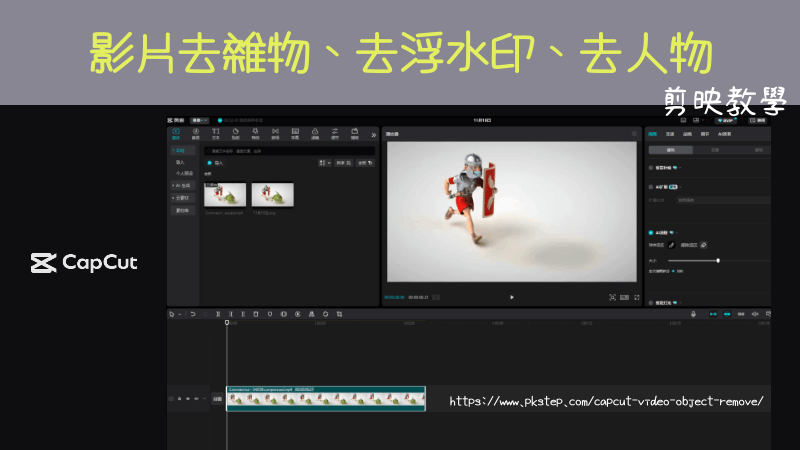Select the Basic sub-tab in inspector
The height and width of the screenshot is (450, 800).
point(671,150)
